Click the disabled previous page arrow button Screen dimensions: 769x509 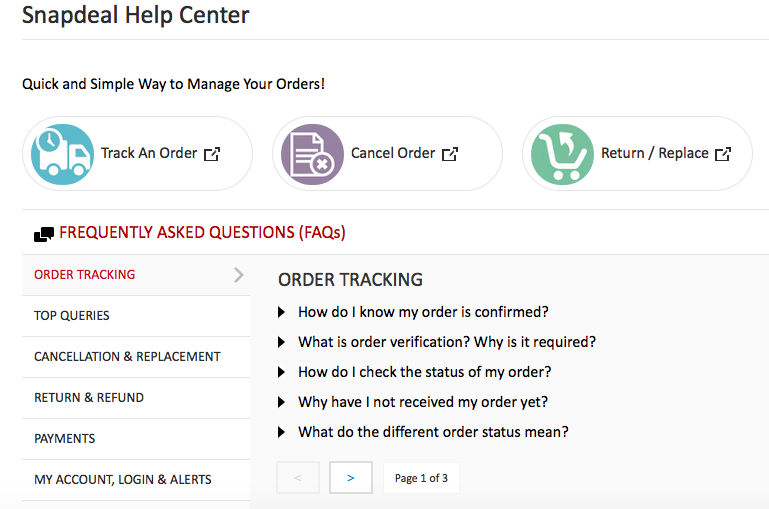298,478
